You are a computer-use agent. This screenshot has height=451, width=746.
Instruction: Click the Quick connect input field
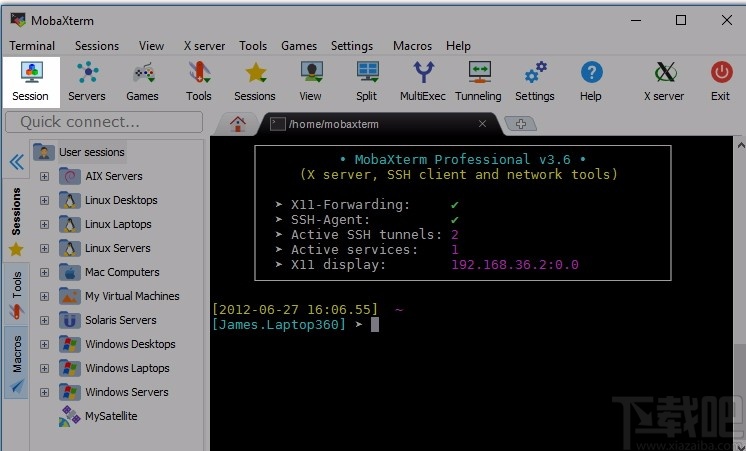(104, 122)
